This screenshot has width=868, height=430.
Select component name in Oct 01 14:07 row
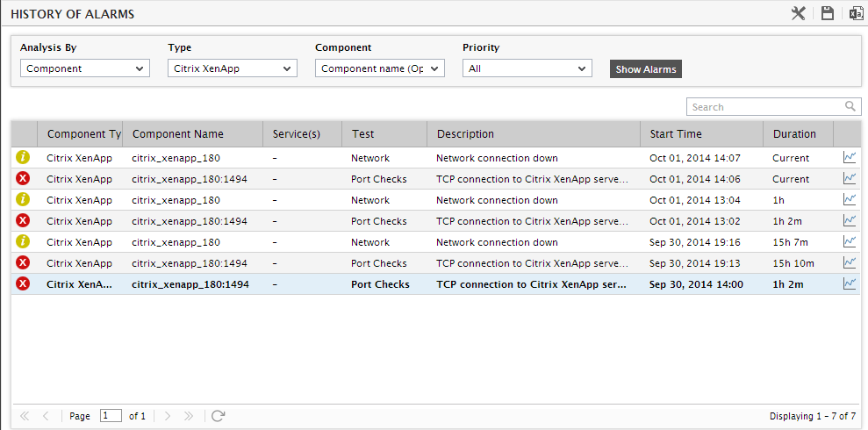tap(176, 158)
